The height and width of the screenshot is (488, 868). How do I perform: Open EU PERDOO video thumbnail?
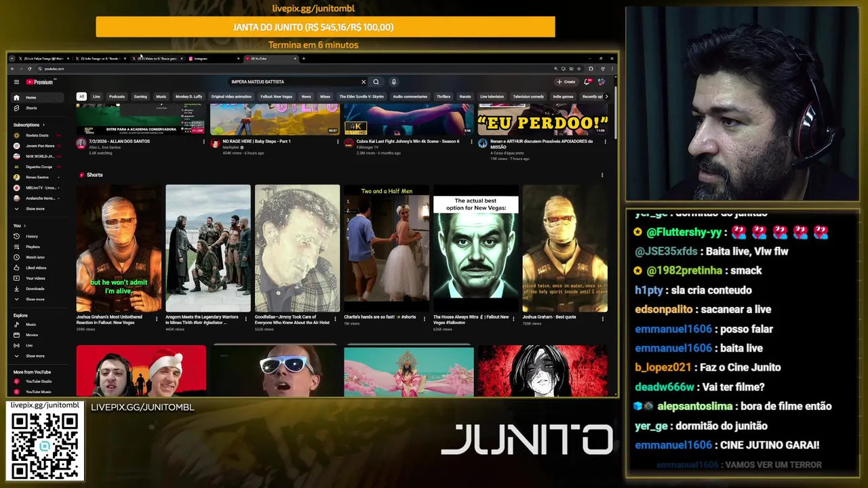(542, 119)
